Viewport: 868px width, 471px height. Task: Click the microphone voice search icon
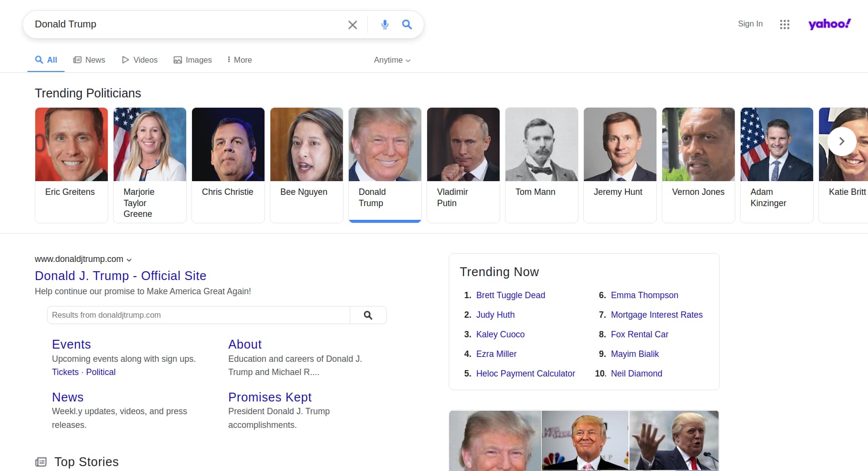pos(385,24)
